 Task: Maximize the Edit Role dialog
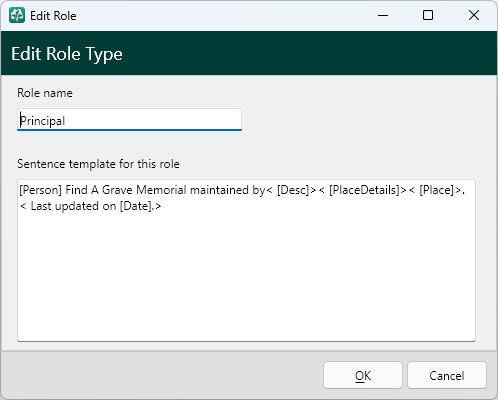(x=428, y=15)
